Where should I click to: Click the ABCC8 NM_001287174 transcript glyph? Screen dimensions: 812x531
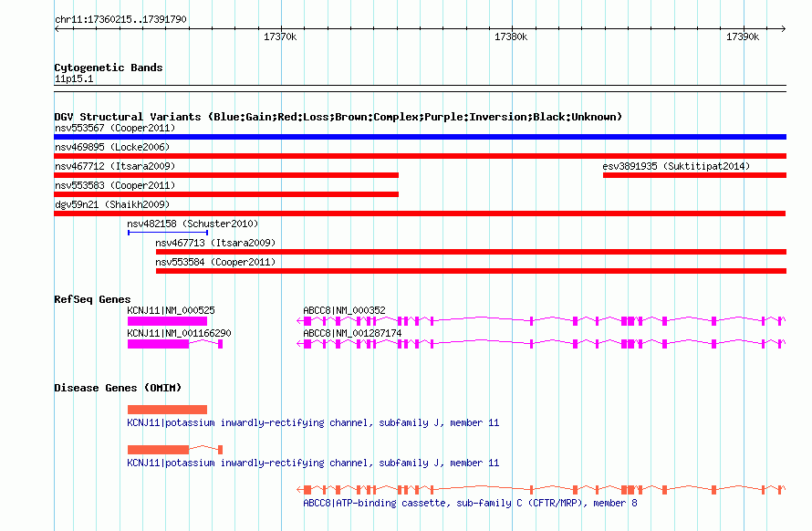point(541,344)
